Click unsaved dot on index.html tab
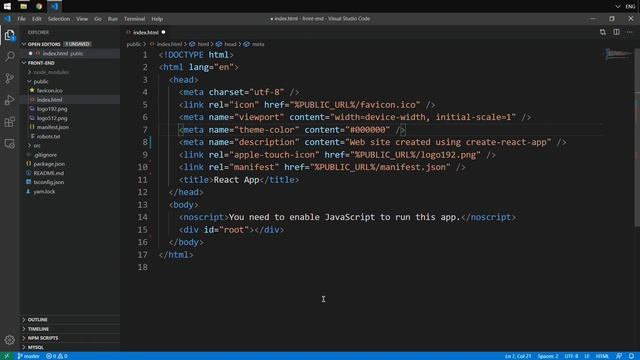The height and width of the screenshot is (360, 640). [x=164, y=32]
